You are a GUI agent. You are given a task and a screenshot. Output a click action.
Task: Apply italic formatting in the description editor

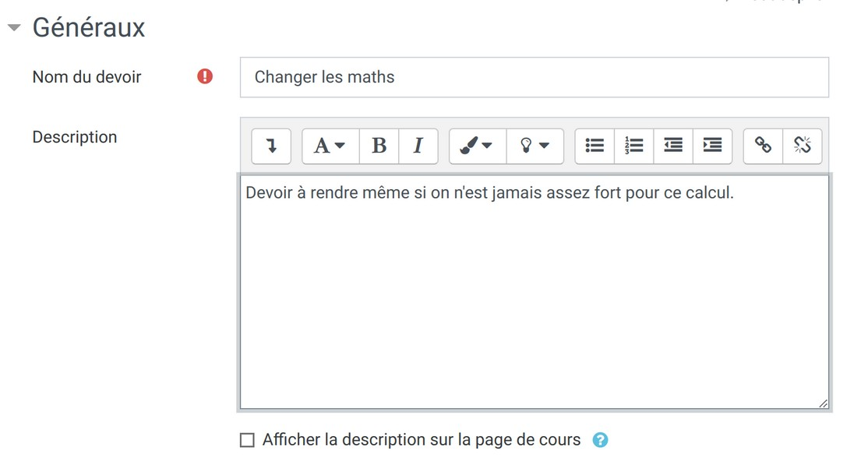418,146
